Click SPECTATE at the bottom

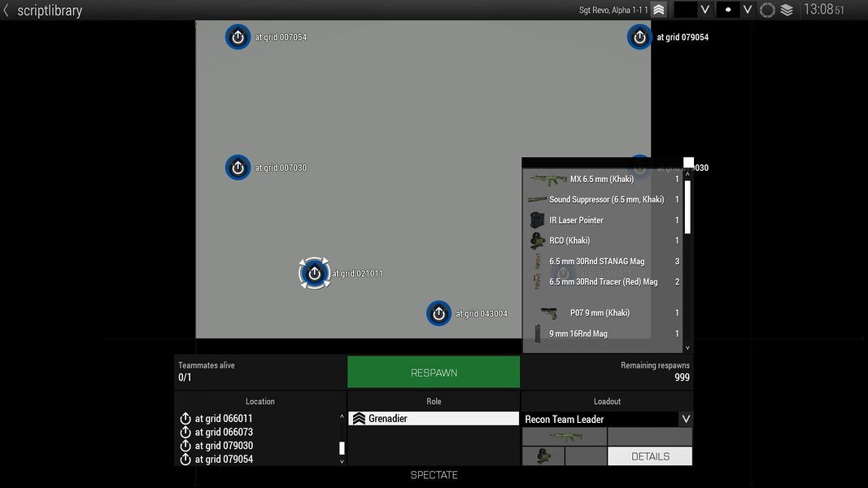(x=434, y=475)
